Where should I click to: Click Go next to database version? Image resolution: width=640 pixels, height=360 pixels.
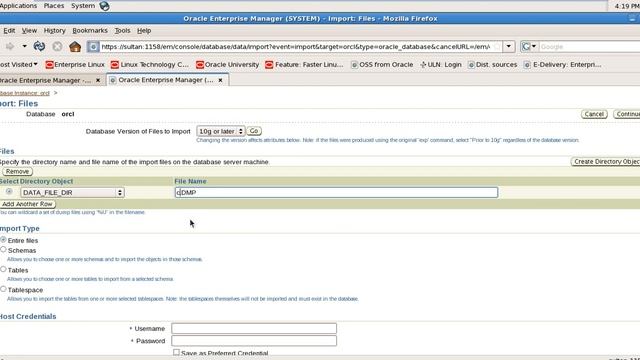[254, 131]
